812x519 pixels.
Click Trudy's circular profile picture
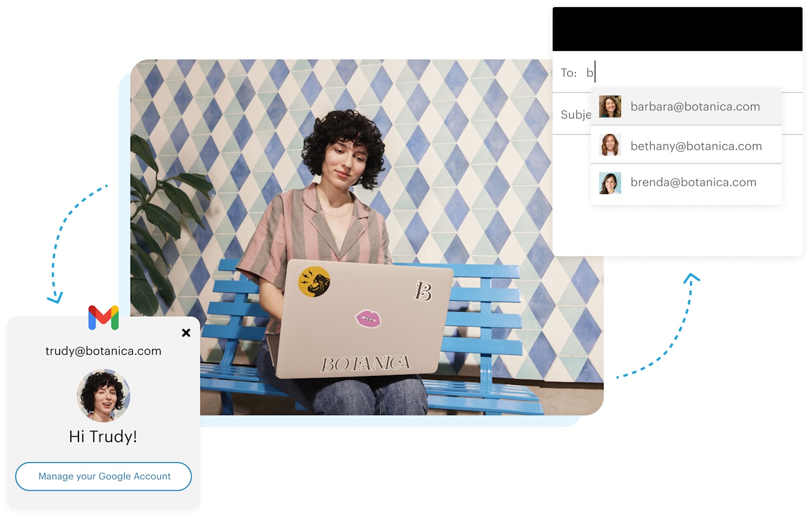click(103, 395)
